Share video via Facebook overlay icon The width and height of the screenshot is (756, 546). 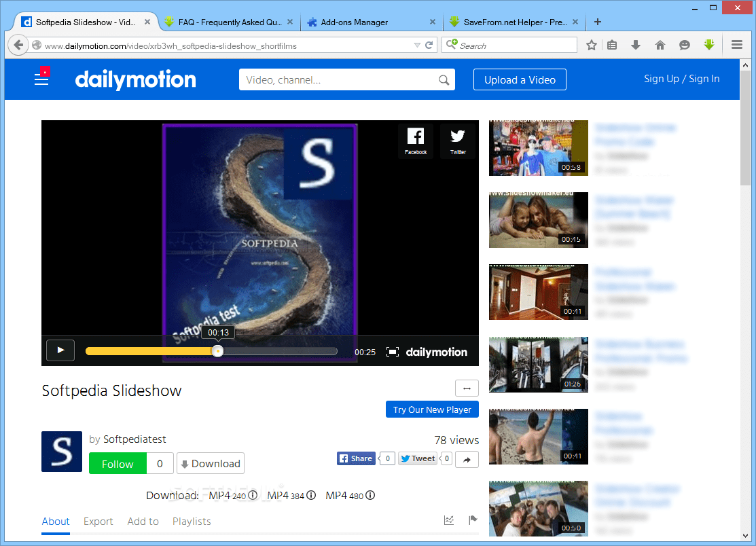click(x=416, y=141)
